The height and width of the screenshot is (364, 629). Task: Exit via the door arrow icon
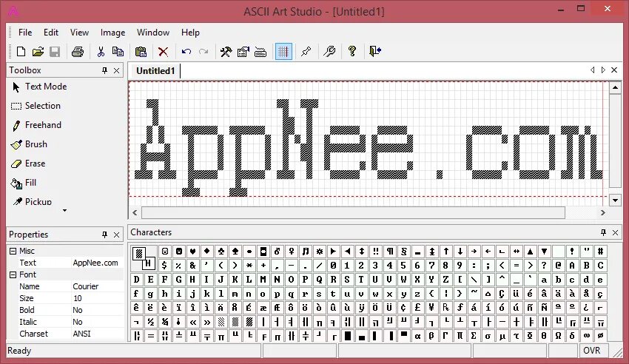[375, 51]
